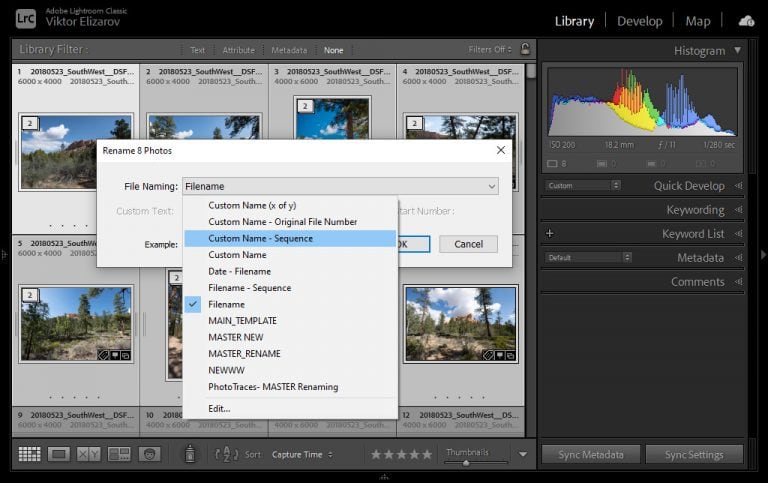Switch to the Library module
This screenshot has height=483, width=768.
tap(574, 21)
